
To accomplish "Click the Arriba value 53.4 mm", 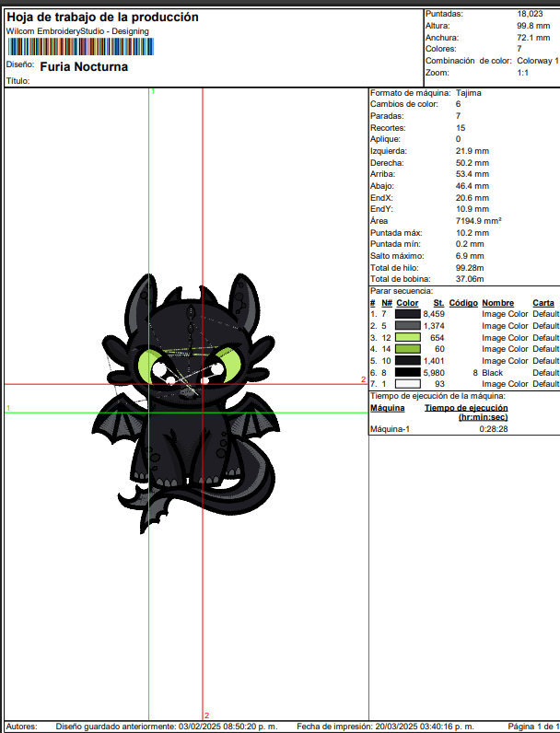I will point(472,174).
